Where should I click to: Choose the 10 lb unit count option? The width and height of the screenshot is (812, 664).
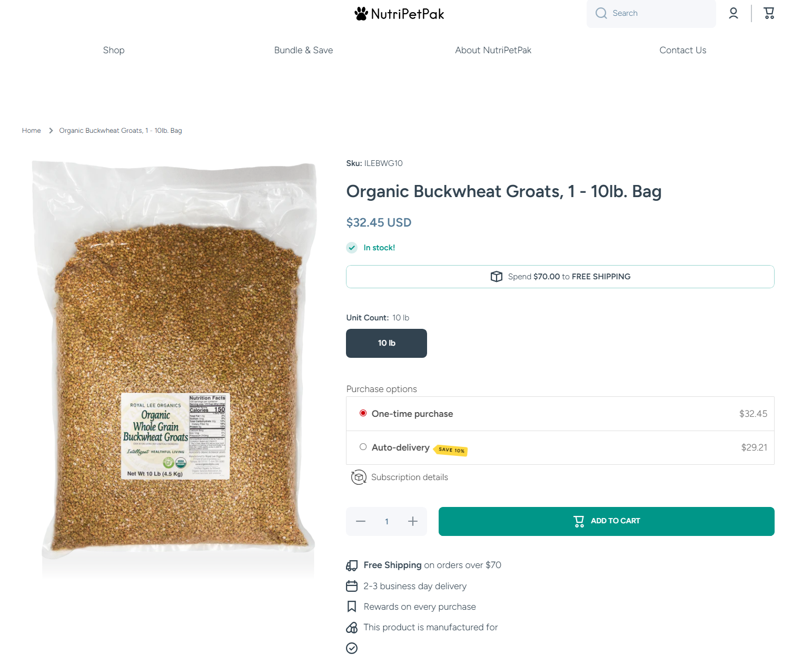pyautogui.click(x=386, y=343)
